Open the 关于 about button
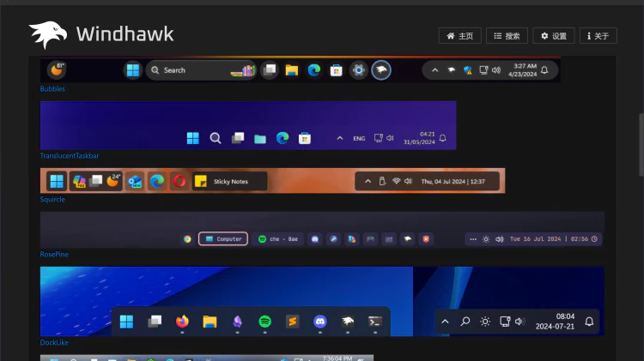 click(x=598, y=36)
